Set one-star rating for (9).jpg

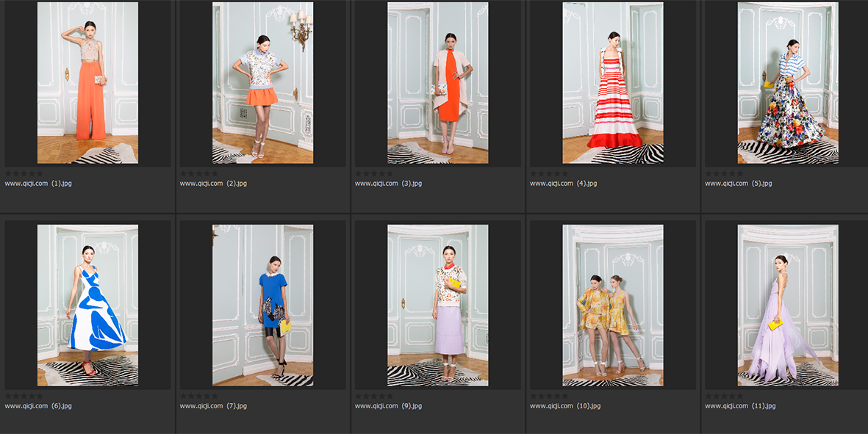click(359, 396)
